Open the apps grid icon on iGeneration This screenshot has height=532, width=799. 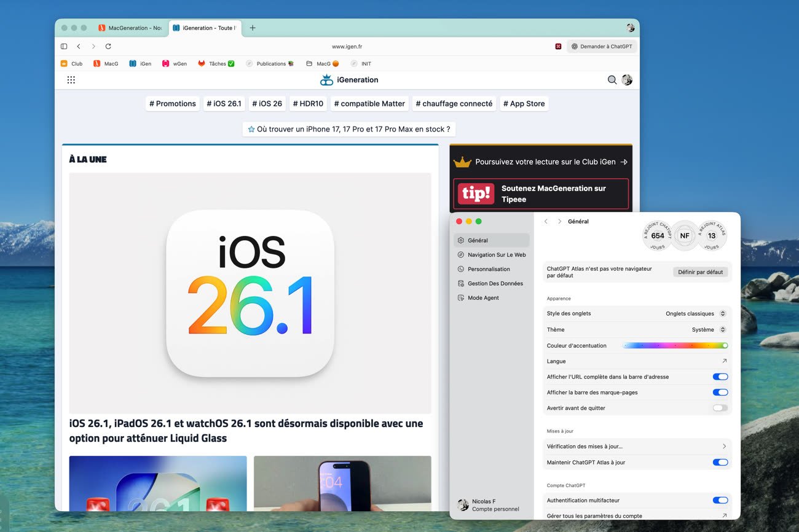pos(71,80)
